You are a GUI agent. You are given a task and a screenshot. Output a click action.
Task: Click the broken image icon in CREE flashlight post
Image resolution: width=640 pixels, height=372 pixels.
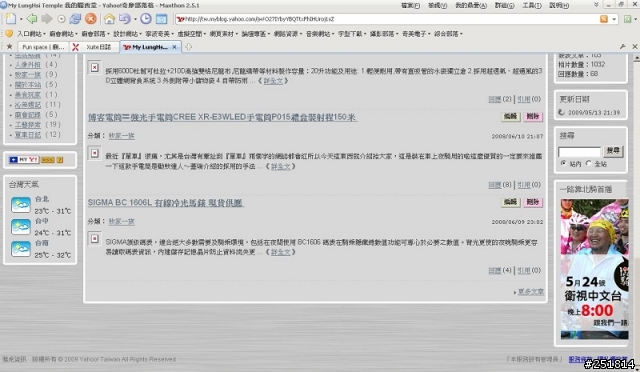95,153
